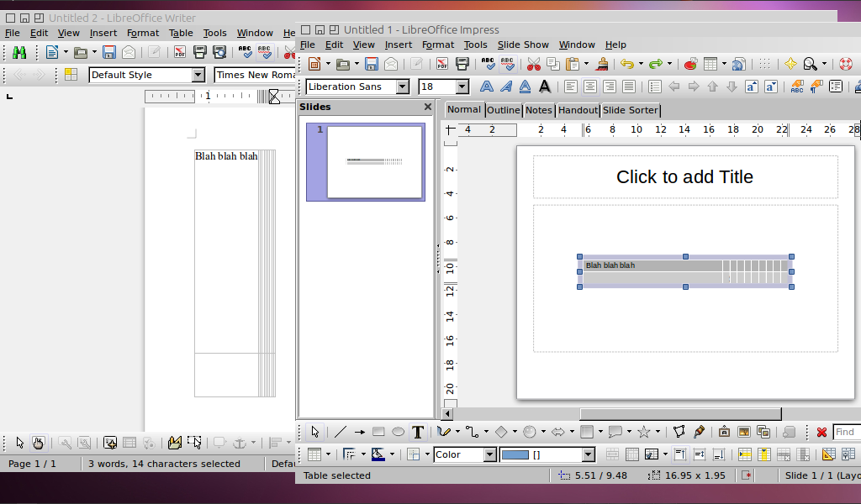This screenshot has height=504, width=861.
Task: Merge the selected table cells
Action: point(612,454)
